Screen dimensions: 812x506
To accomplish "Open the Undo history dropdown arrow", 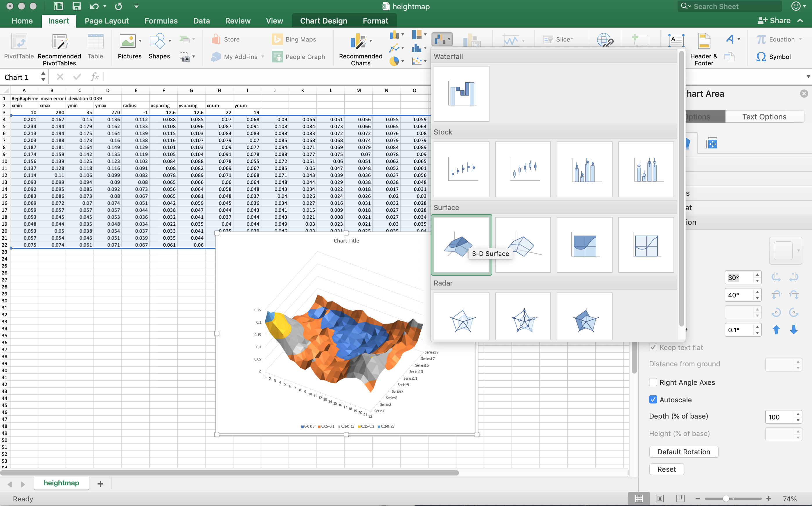I will pyautogui.click(x=105, y=6).
